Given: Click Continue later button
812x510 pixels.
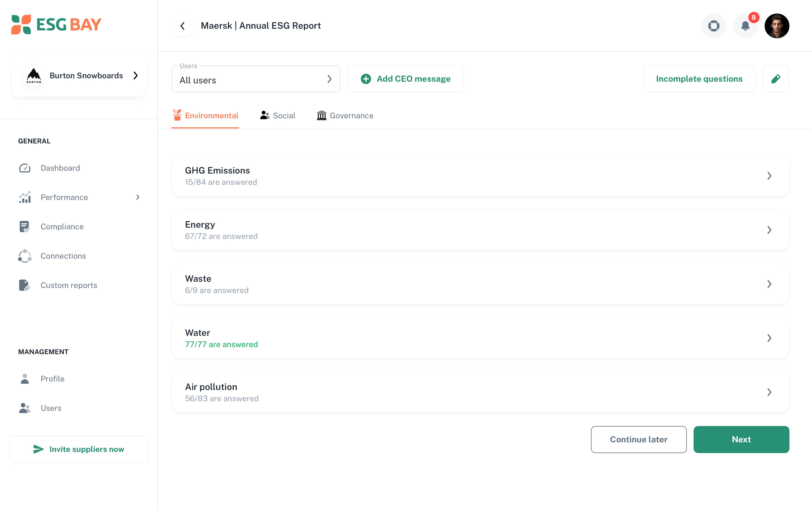Looking at the screenshot, I should tap(639, 439).
